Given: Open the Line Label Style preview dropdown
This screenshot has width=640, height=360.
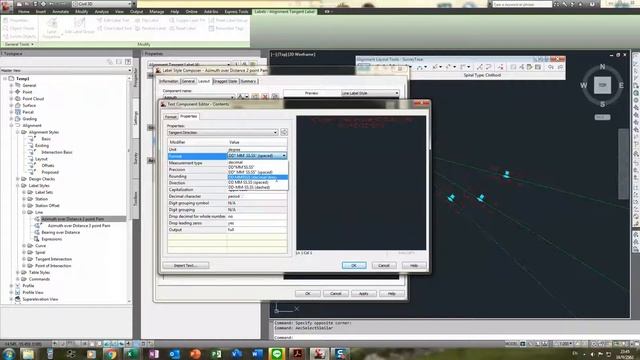Looking at the screenshot, I should pyautogui.click(x=370, y=93).
